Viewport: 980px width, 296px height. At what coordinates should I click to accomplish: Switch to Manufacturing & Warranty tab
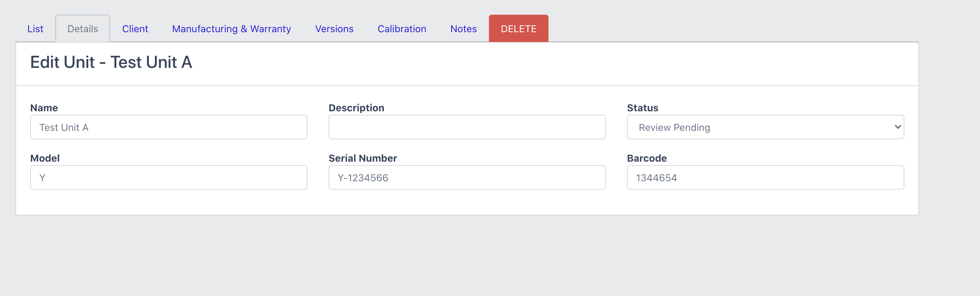(x=231, y=29)
